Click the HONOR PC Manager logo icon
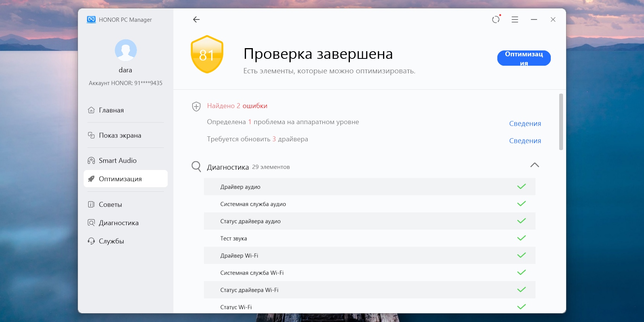Image resolution: width=644 pixels, height=322 pixels. pos(91,19)
